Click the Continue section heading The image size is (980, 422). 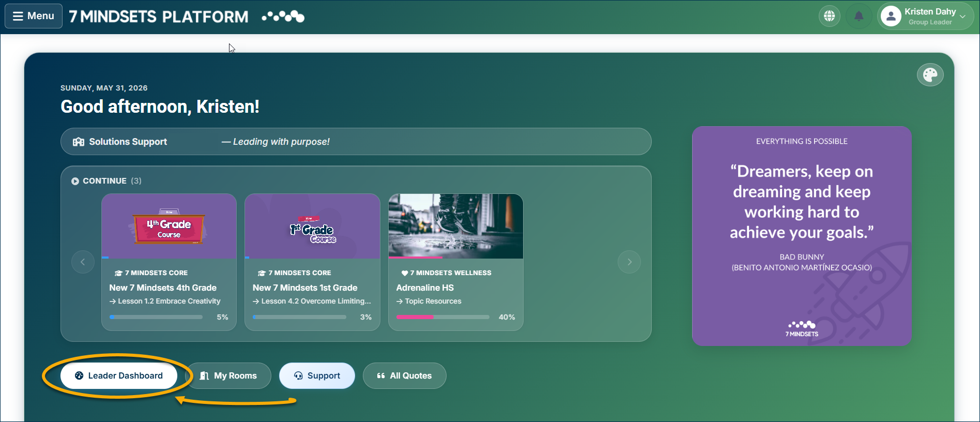tap(105, 181)
